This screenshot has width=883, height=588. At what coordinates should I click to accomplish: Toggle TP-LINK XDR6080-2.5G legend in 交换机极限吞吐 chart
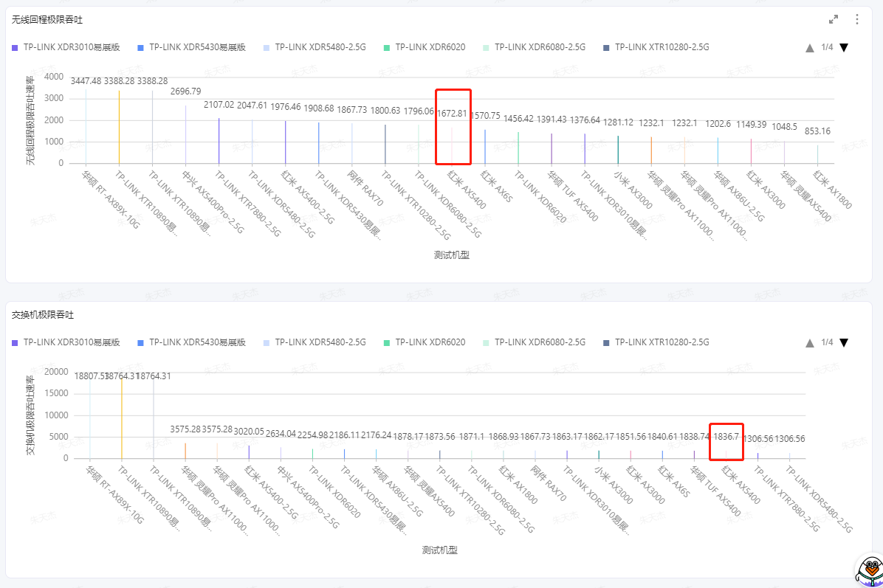[x=535, y=342]
